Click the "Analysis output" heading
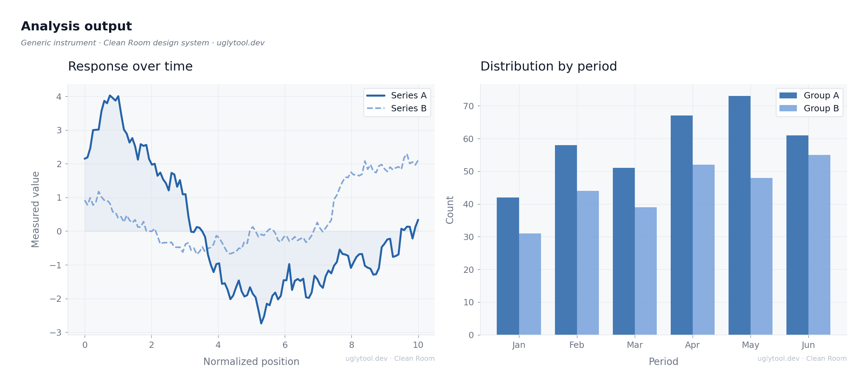Screen dimensions: 868x388 pyautogui.click(x=76, y=26)
